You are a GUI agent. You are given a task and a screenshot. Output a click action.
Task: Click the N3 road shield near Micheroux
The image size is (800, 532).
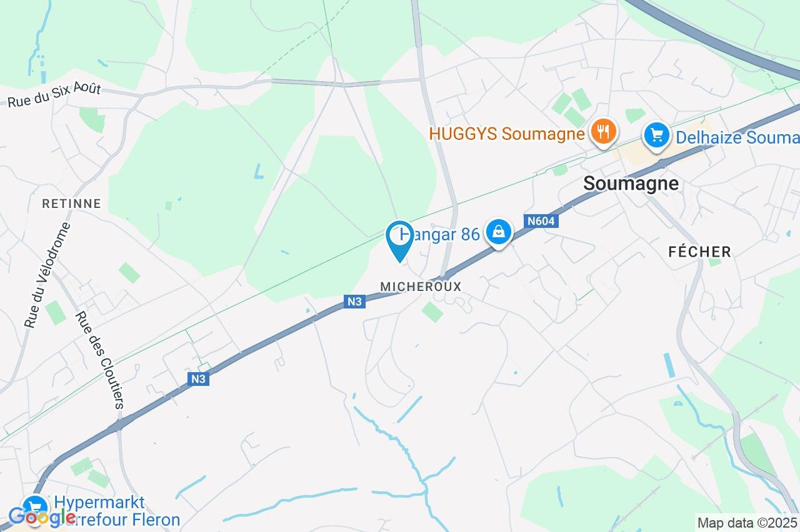(x=354, y=302)
